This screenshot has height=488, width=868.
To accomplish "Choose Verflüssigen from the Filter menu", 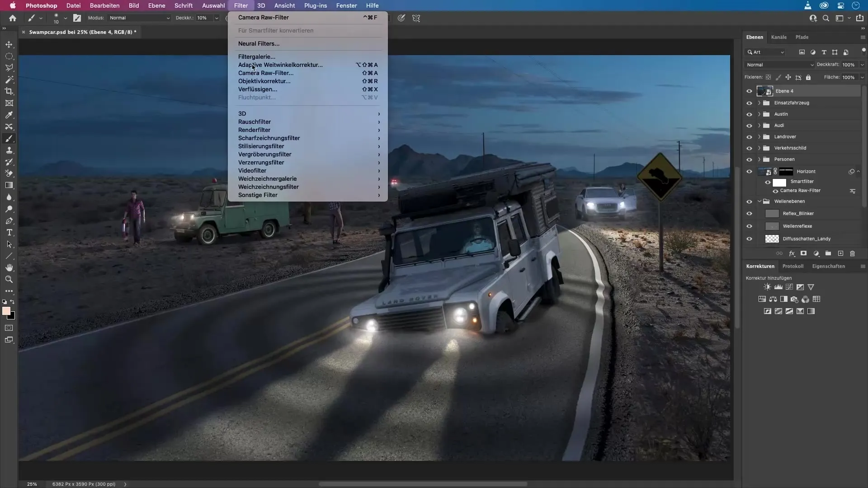I will pyautogui.click(x=258, y=89).
